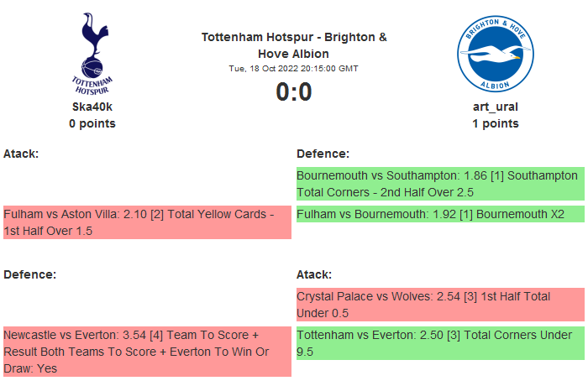Image resolution: width=588 pixels, height=386 pixels.
Task: Open the Tottenham vs Everton corners bet
Action: click(x=440, y=343)
